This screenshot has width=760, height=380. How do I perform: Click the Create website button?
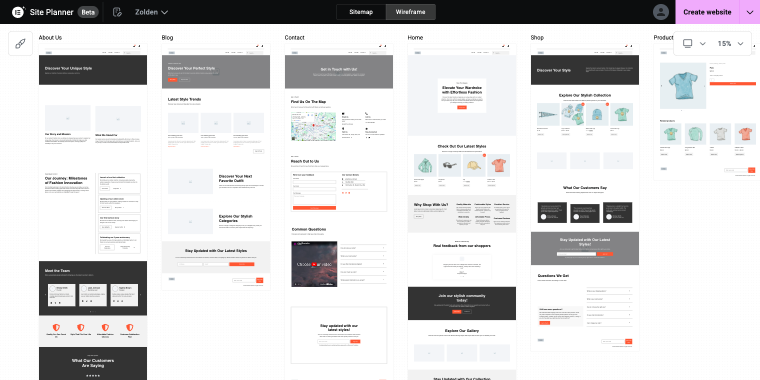[707, 12]
